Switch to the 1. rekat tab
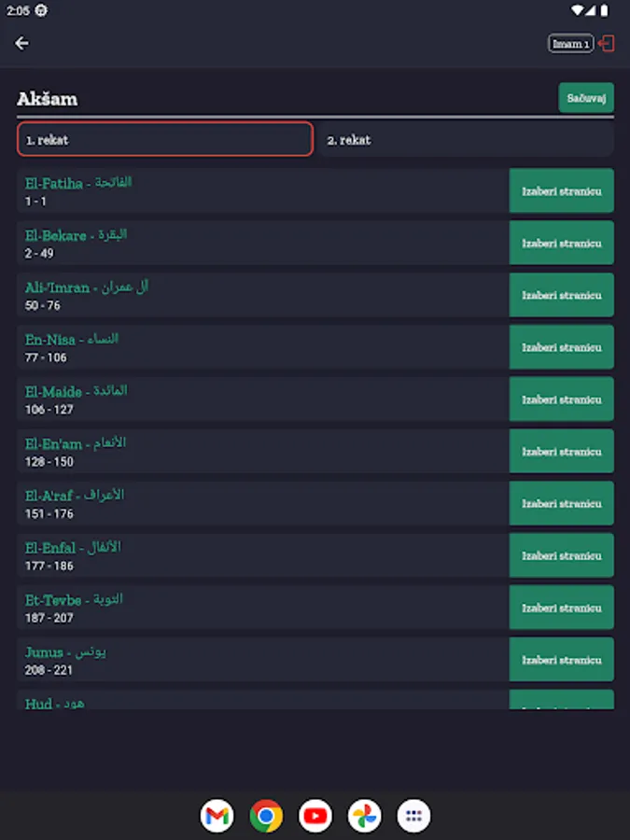This screenshot has height=840, width=630. coord(164,139)
